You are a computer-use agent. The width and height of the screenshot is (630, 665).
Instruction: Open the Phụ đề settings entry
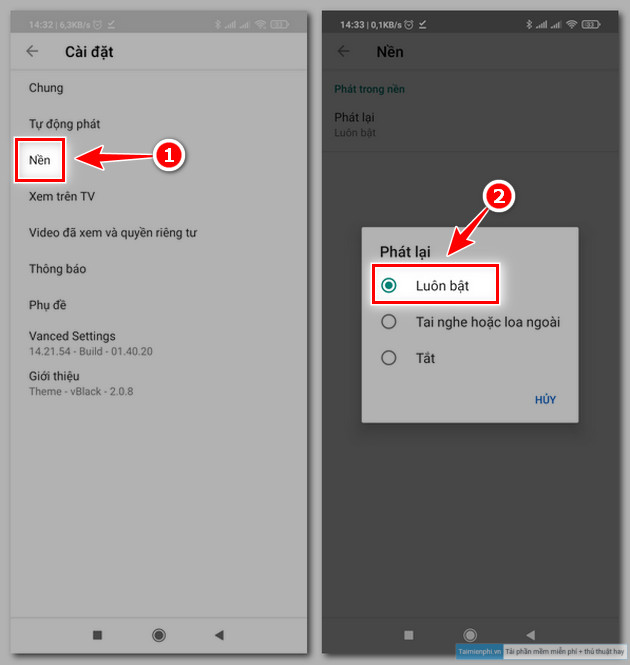(159, 305)
